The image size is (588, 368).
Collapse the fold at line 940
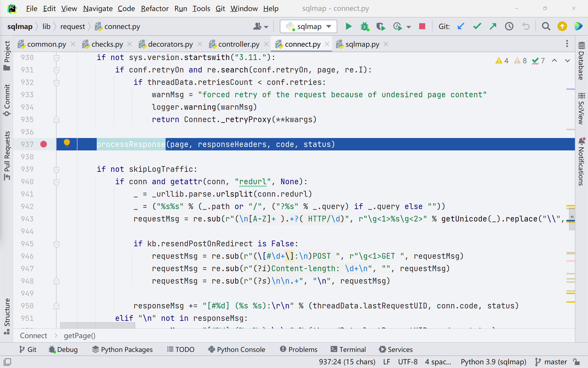[56, 182]
